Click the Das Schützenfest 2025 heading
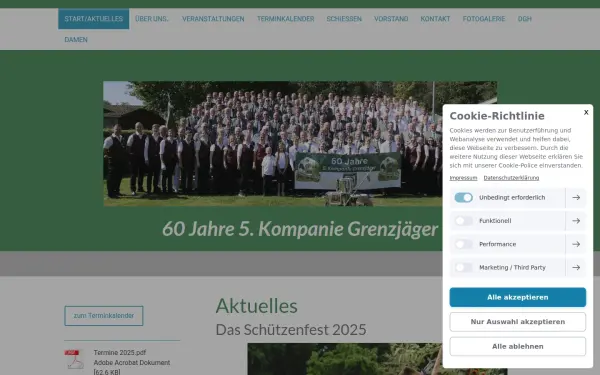 [x=291, y=329]
